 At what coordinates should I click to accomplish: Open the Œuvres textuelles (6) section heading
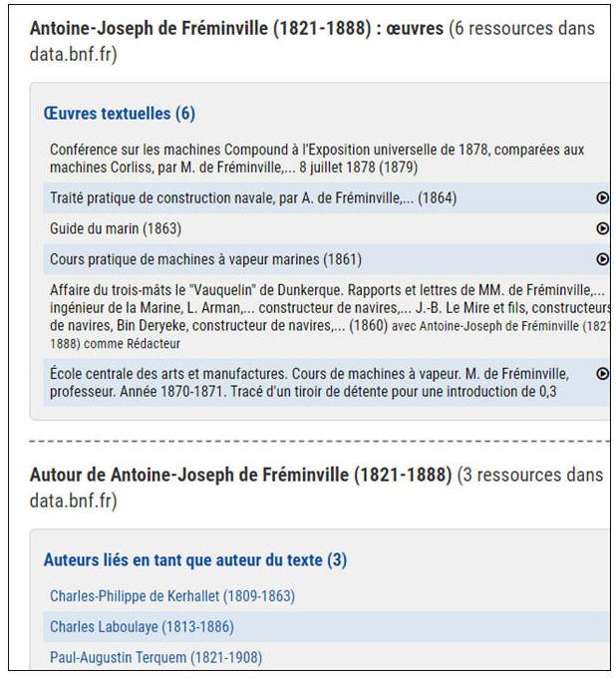tap(119, 114)
